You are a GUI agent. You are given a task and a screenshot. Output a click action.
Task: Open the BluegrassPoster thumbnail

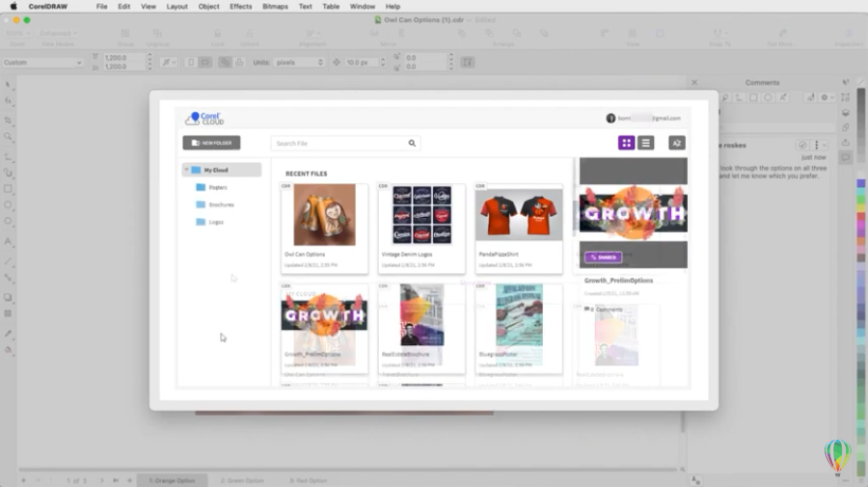click(x=519, y=315)
